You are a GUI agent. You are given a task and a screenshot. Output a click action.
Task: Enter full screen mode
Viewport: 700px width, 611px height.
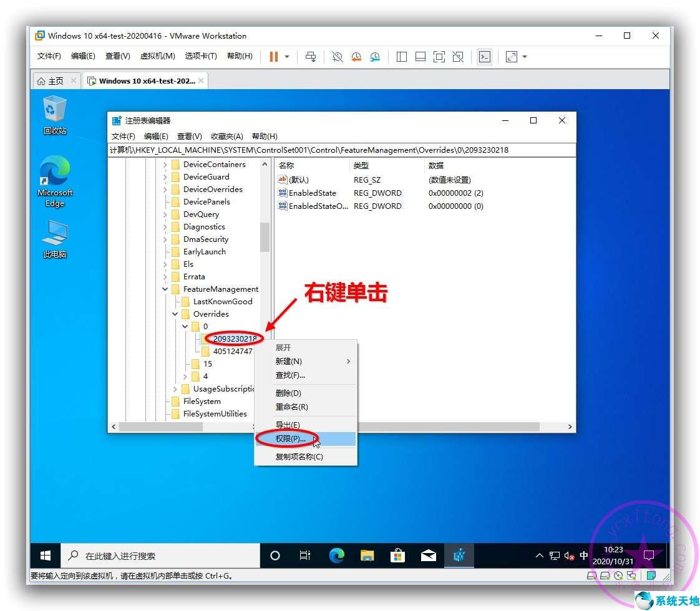click(x=439, y=57)
